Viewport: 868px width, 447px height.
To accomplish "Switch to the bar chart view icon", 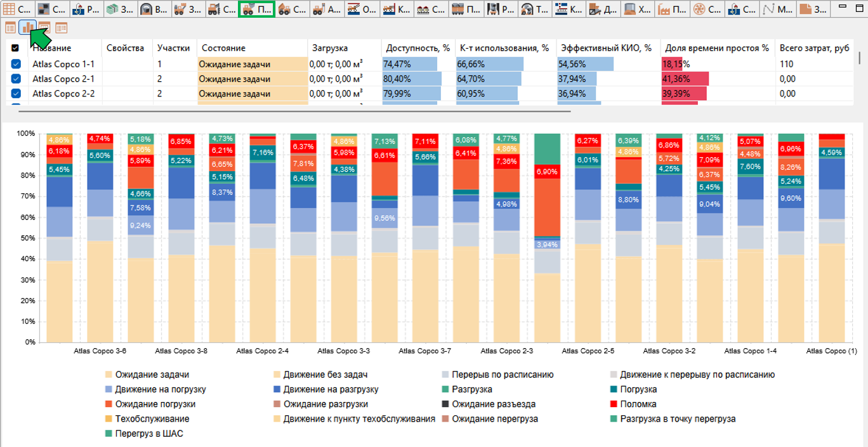I will click(27, 27).
